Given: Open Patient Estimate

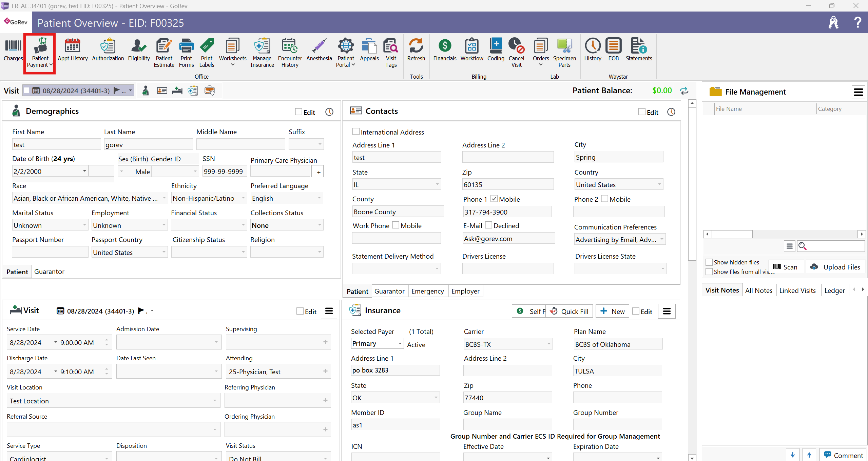Looking at the screenshot, I should [164, 53].
